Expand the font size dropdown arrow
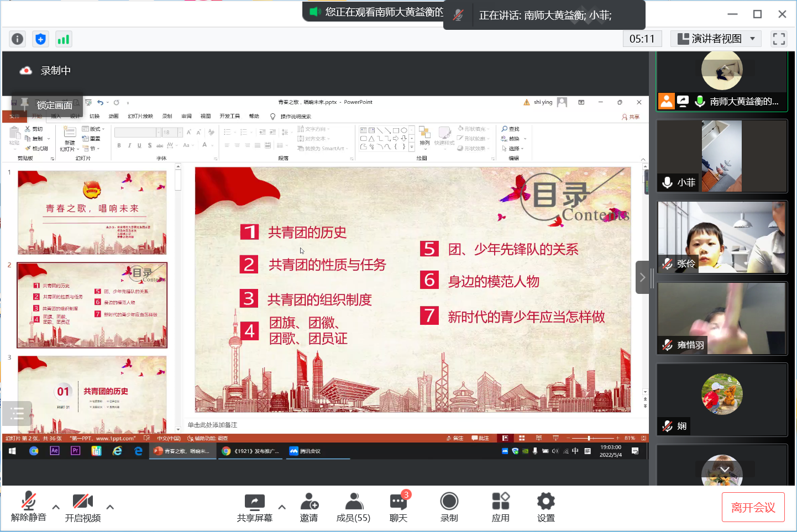Image resolution: width=797 pixels, height=532 pixels. point(180,131)
